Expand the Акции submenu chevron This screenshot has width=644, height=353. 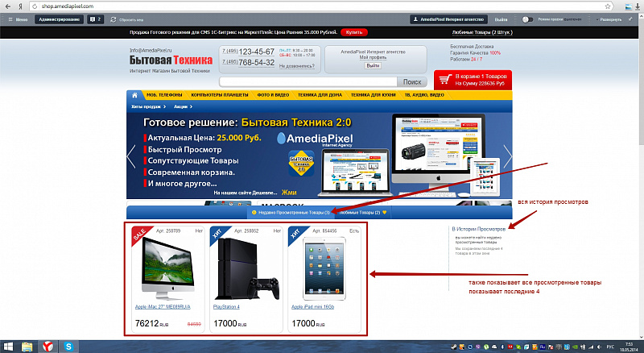click(x=191, y=106)
